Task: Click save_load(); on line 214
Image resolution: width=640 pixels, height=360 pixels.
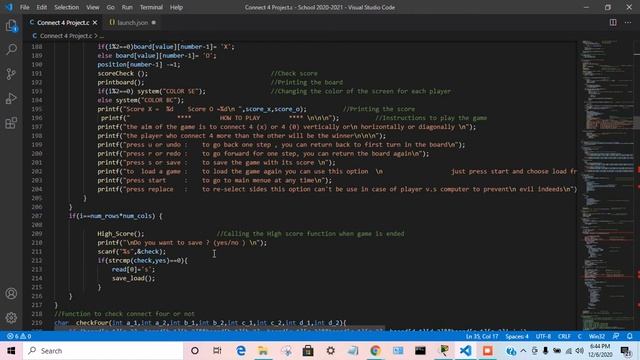Action: (133, 278)
